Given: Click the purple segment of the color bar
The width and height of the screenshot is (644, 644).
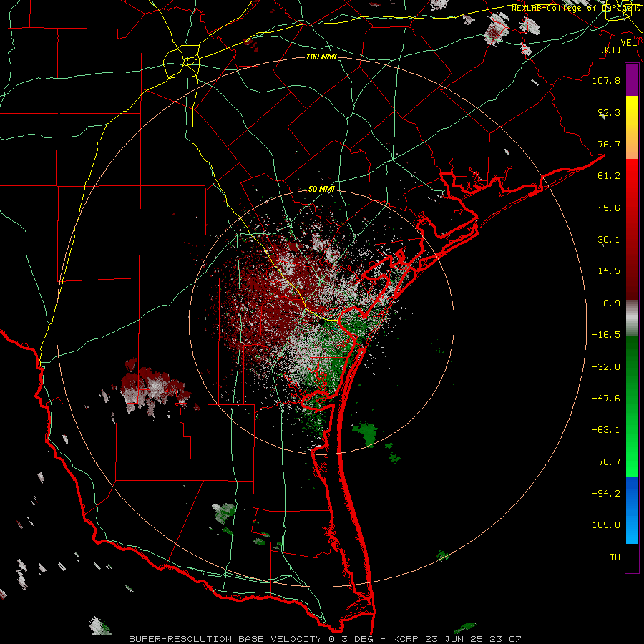Looking at the screenshot, I should pos(632,80).
